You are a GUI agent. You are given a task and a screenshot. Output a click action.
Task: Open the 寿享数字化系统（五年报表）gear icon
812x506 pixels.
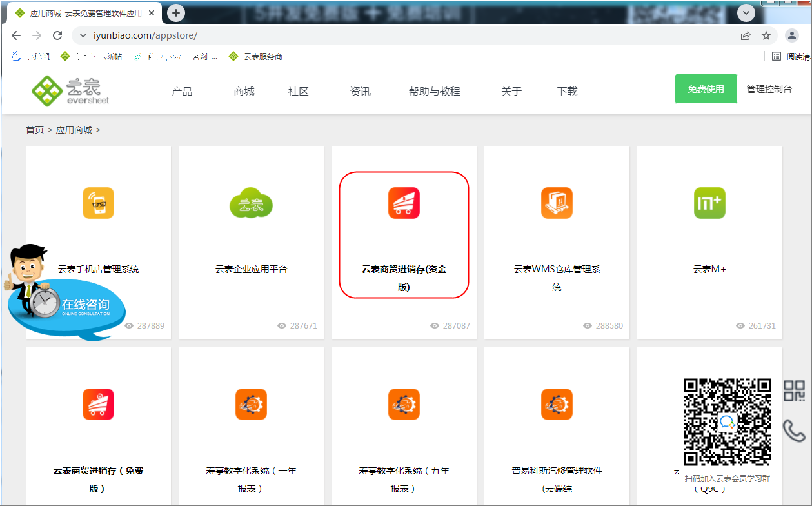click(x=404, y=404)
